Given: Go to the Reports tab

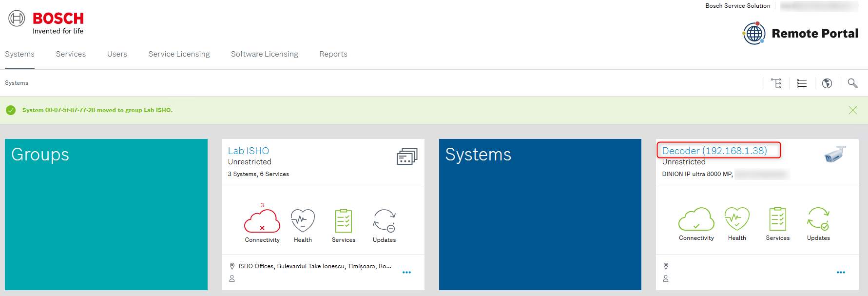Looking at the screenshot, I should [x=333, y=54].
